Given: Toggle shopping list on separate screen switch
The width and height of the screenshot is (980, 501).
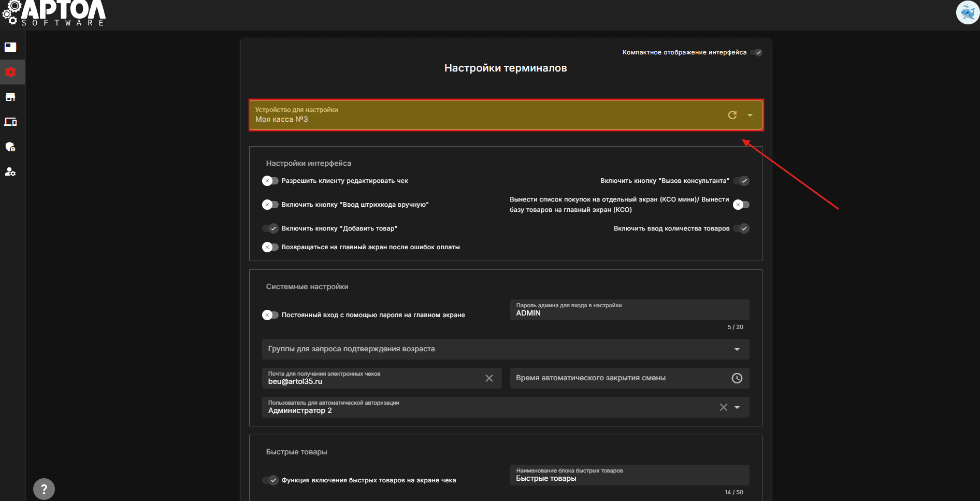Looking at the screenshot, I should [x=741, y=205].
